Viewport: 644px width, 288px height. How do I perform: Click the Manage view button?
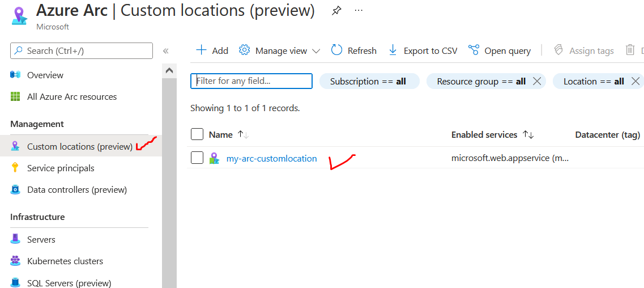[x=280, y=50]
